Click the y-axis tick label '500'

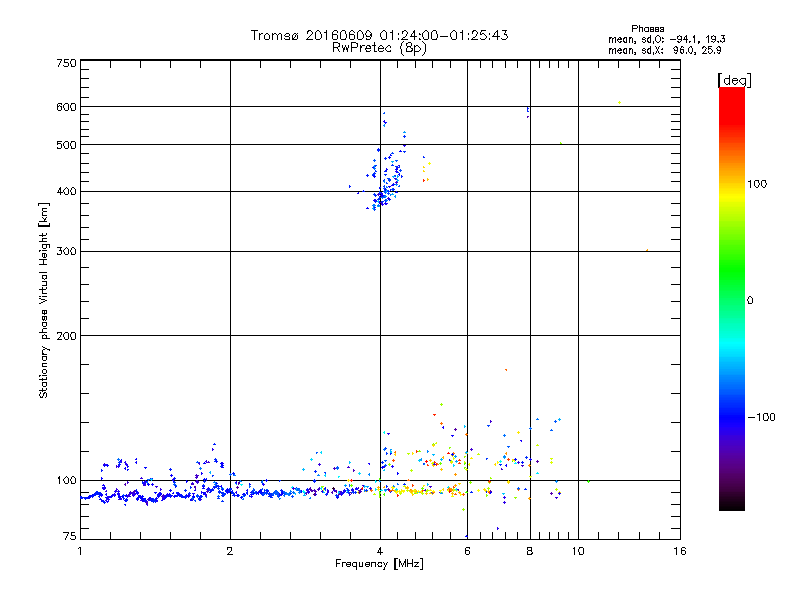(67, 145)
